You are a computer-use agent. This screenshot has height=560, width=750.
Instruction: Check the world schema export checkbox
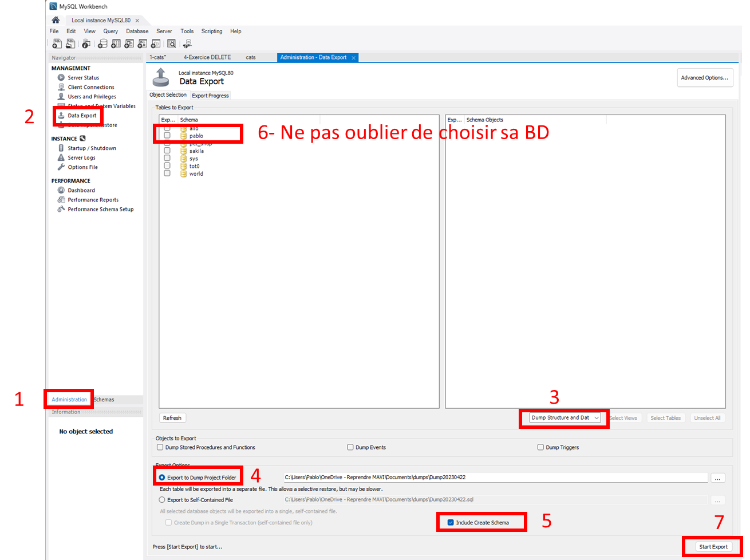click(x=167, y=173)
